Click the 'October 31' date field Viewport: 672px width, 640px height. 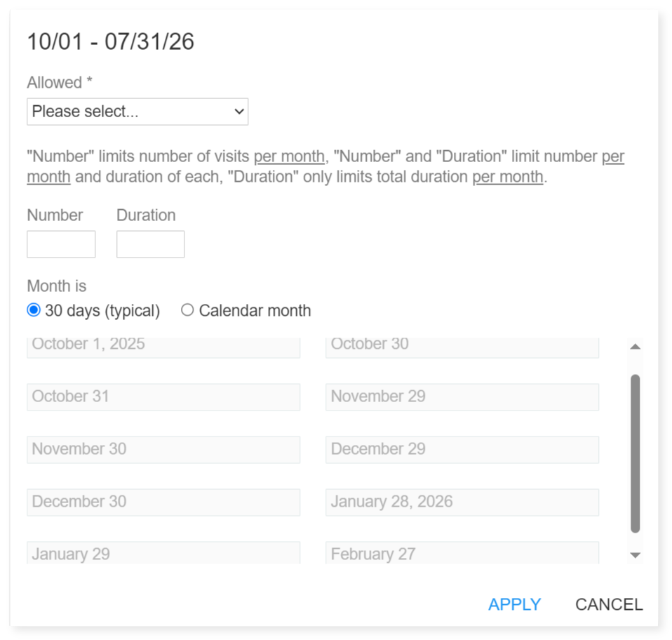coord(163,396)
